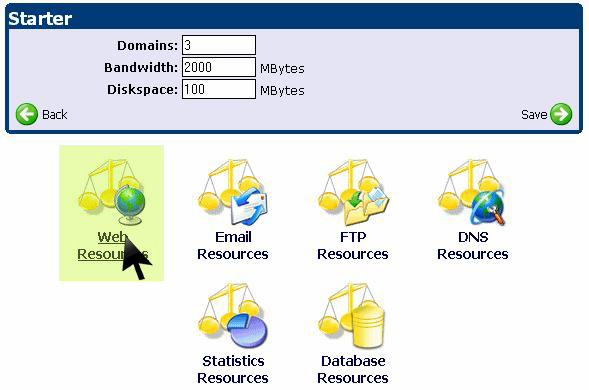Open the Statistics Resources pie chart icon

point(233,316)
